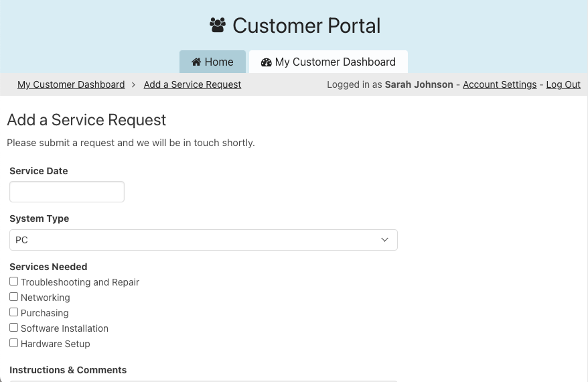Open the System Type dropdown showing PC
This screenshot has width=588, height=382.
(x=203, y=240)
